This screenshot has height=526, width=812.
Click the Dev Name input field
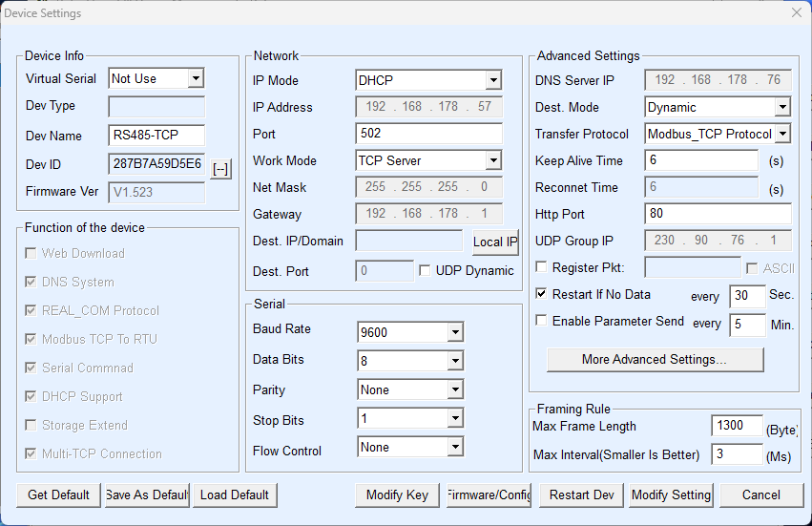pos(156,136)
